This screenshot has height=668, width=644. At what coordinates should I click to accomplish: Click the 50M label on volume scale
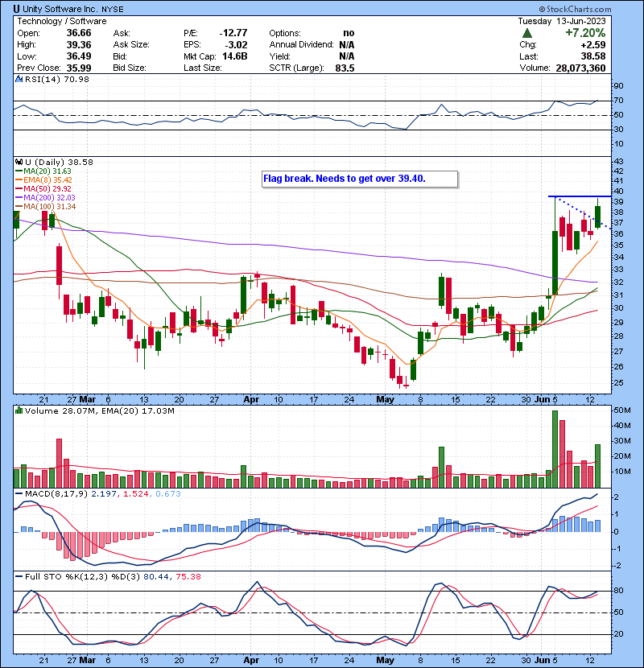point(621,410)
